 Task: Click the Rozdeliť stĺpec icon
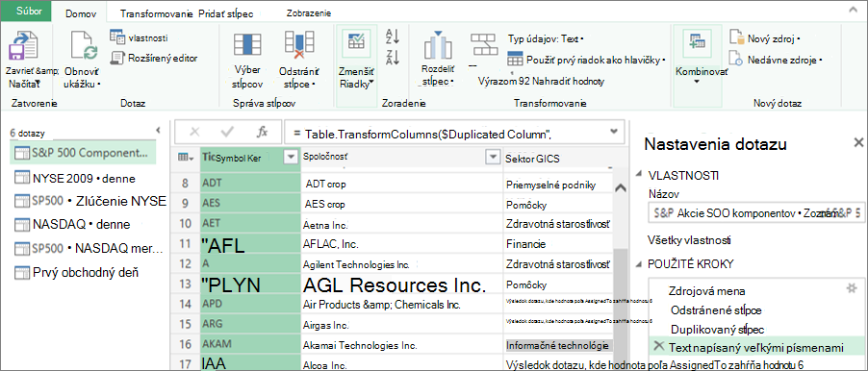pyautogui.click(x=437, y=46)
